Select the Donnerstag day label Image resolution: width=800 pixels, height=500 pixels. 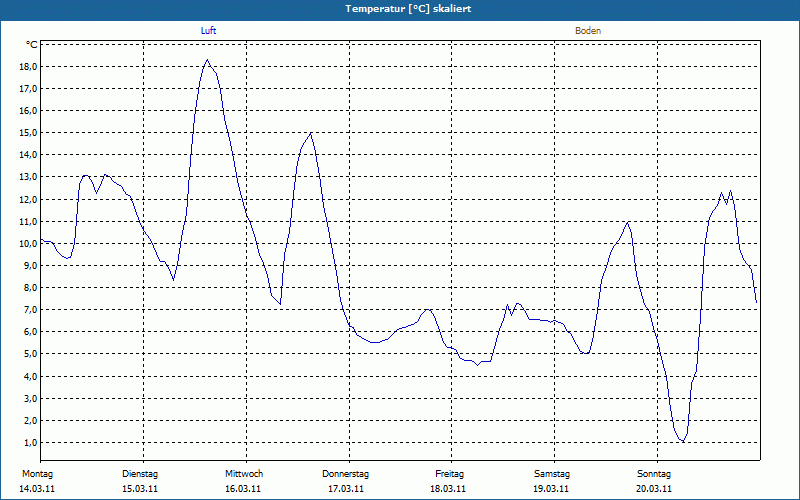(x=345, y=474)
